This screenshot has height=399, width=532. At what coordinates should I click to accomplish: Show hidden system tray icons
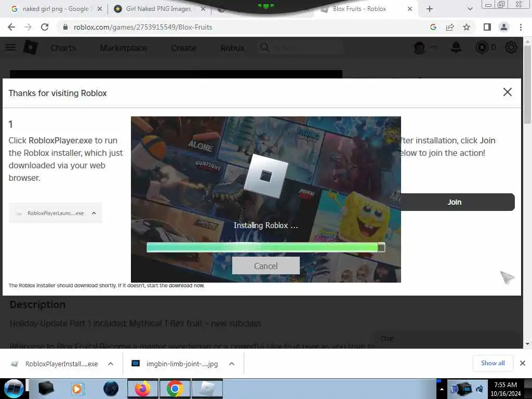[442, 389]
